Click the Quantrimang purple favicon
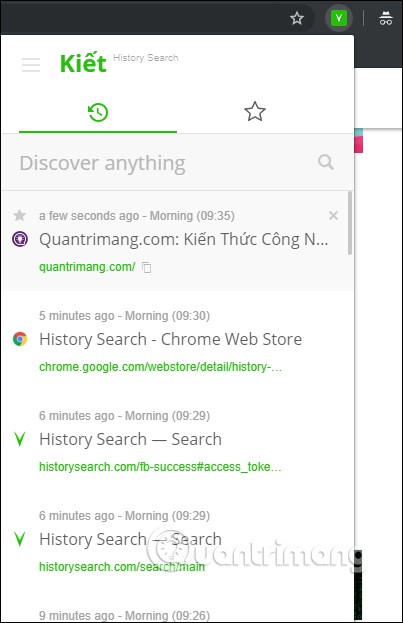Viewport: 403px width, 623px height. [x=20, y=239]
